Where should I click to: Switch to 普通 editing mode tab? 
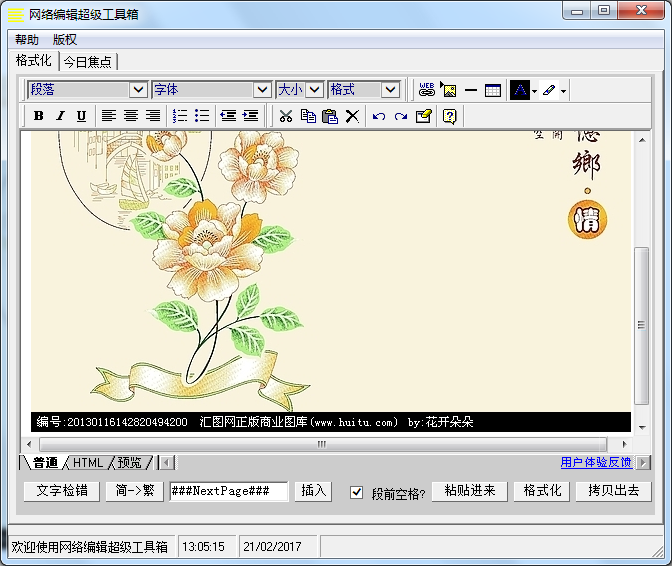[x=45, y=463]
